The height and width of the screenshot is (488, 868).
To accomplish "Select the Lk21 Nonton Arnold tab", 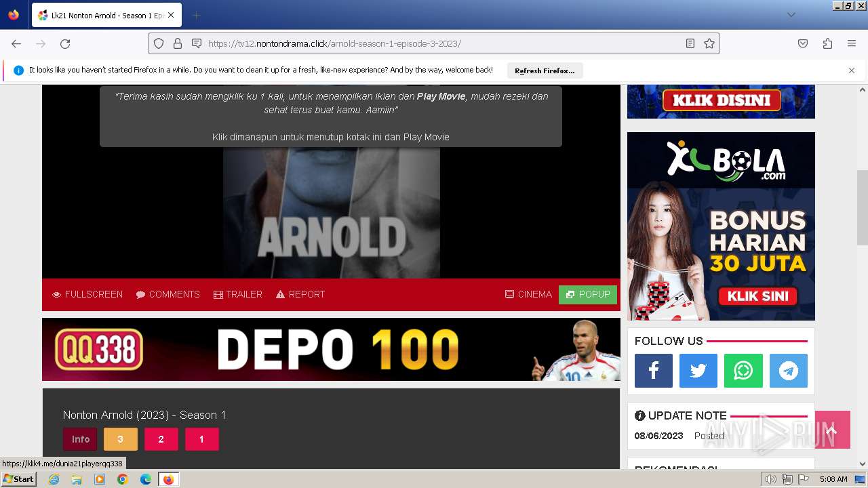I will tap(106, 15).
